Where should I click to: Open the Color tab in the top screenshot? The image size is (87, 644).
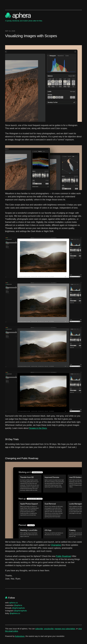pos(67,56)
